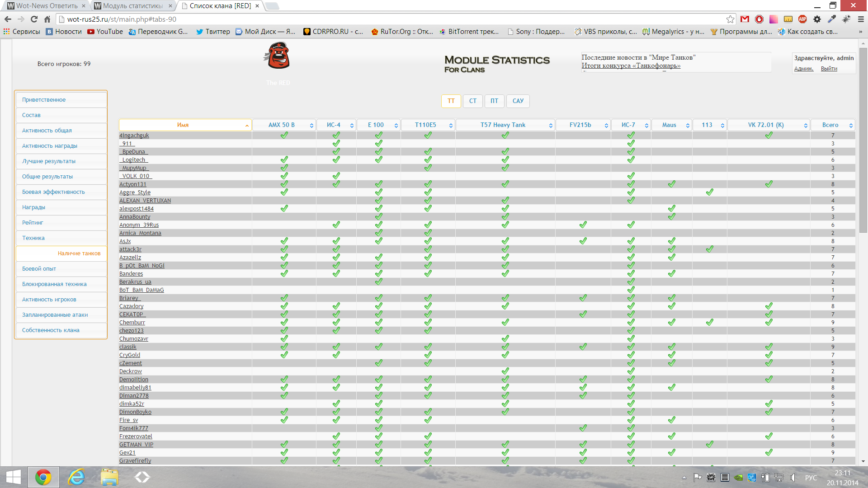Bookmark page with star icon
Screen dimensions: 868x488
730,19
